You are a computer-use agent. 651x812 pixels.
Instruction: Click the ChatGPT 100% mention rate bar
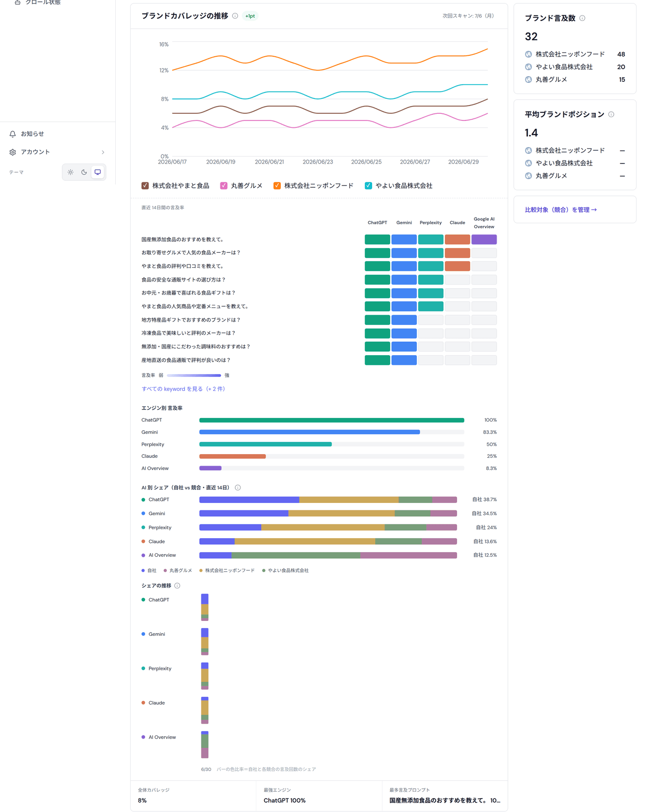pos(332,420)
